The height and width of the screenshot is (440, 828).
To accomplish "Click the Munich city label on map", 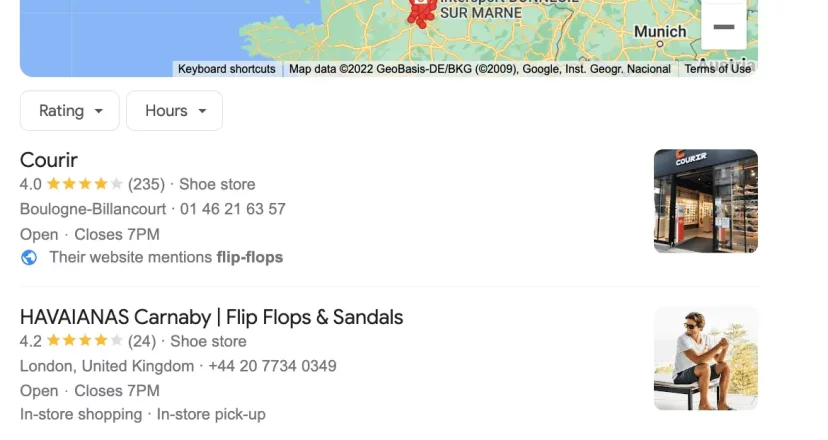I will point(660,32).
